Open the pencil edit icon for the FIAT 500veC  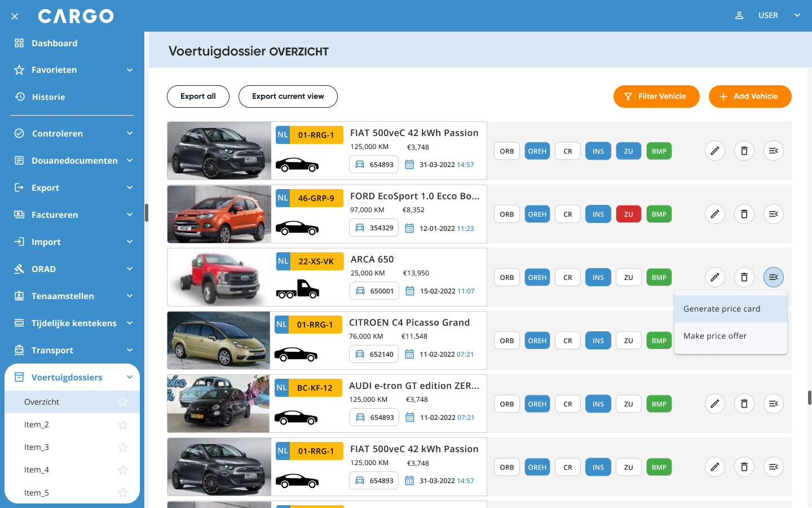pos(714,151)
